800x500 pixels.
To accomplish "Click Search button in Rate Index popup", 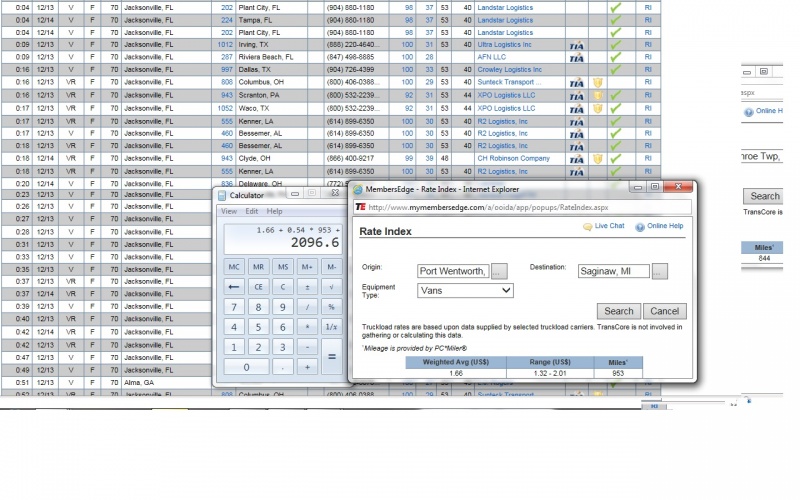I will click(x=619, y=311).
